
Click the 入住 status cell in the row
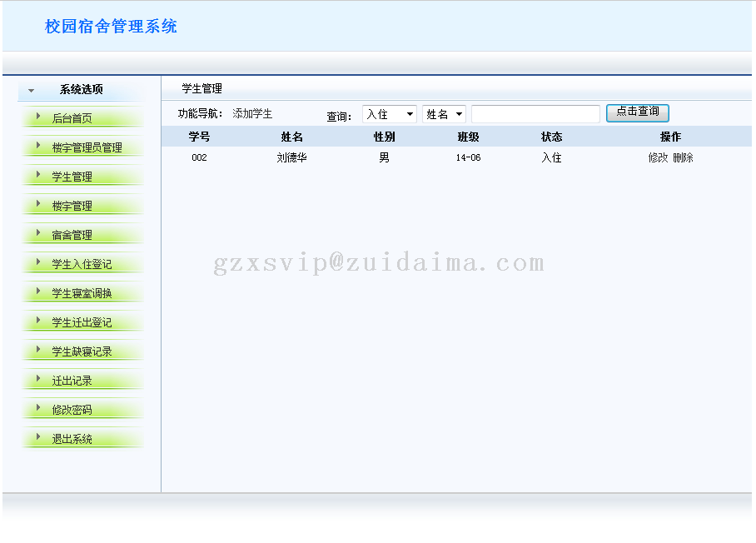point(551,157)
